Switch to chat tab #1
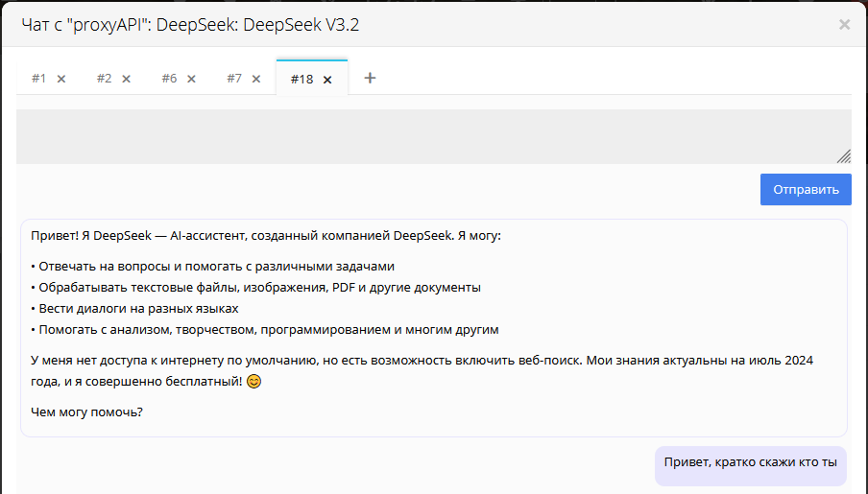 pos(38,79)
